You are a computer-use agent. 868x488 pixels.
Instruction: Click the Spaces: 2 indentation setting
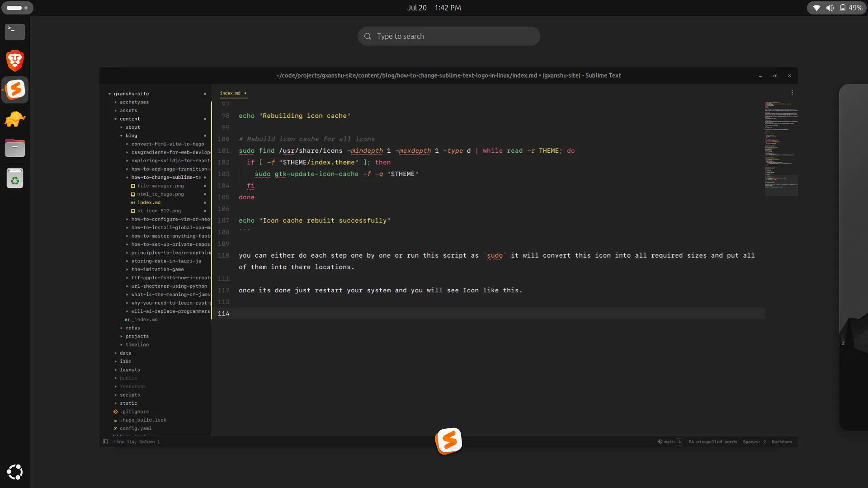coord(754,442)
